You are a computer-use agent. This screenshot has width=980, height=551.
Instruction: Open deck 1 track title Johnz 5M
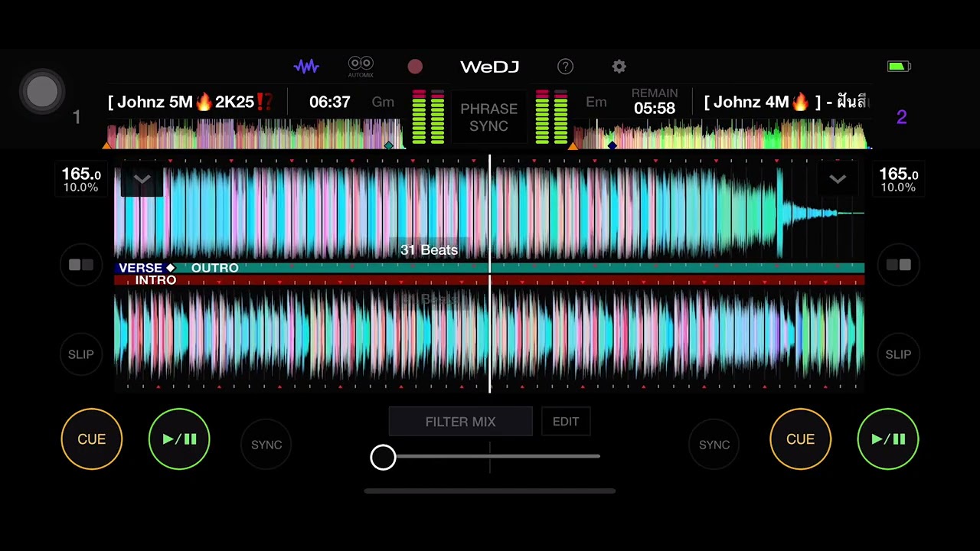tap(191, 102)
